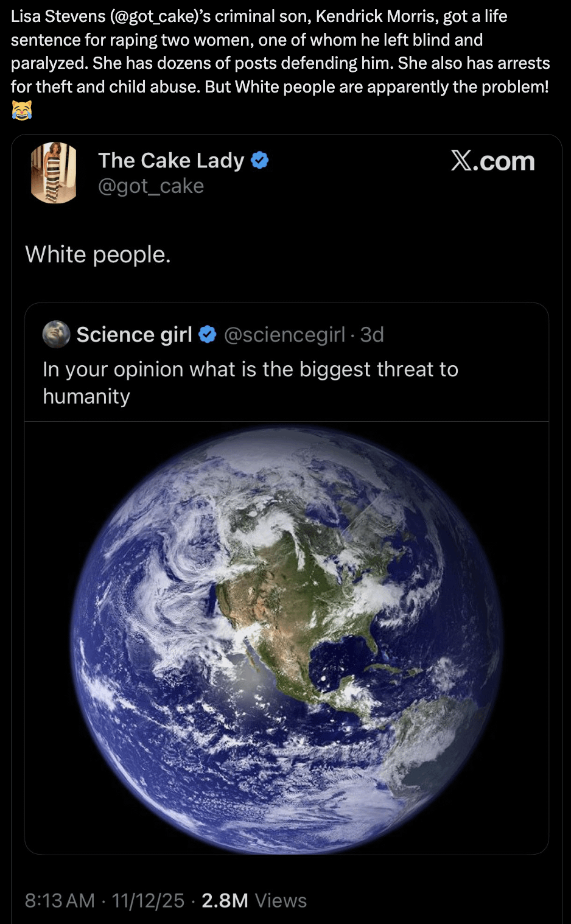Open Science girl's small profile avatar
The image size is (571, 924).
click(56, 334)
